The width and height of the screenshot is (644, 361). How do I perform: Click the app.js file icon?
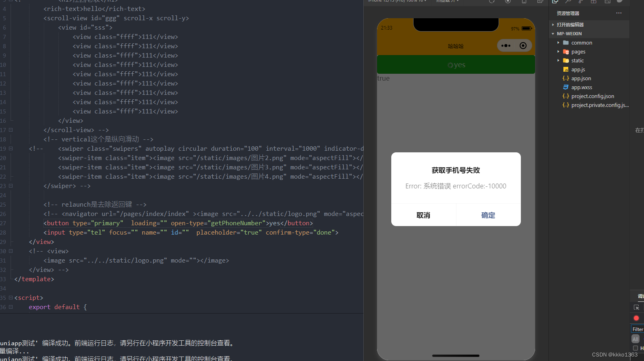point(566,69)
